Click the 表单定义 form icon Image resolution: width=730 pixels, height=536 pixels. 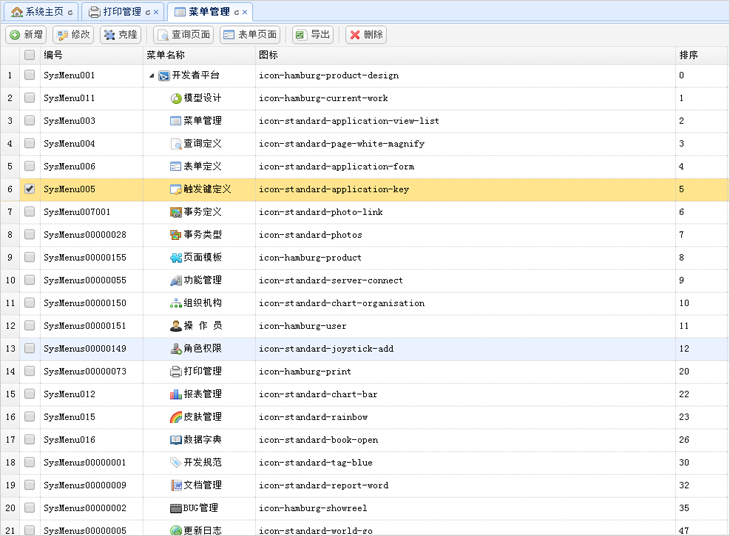click(176, 167)
